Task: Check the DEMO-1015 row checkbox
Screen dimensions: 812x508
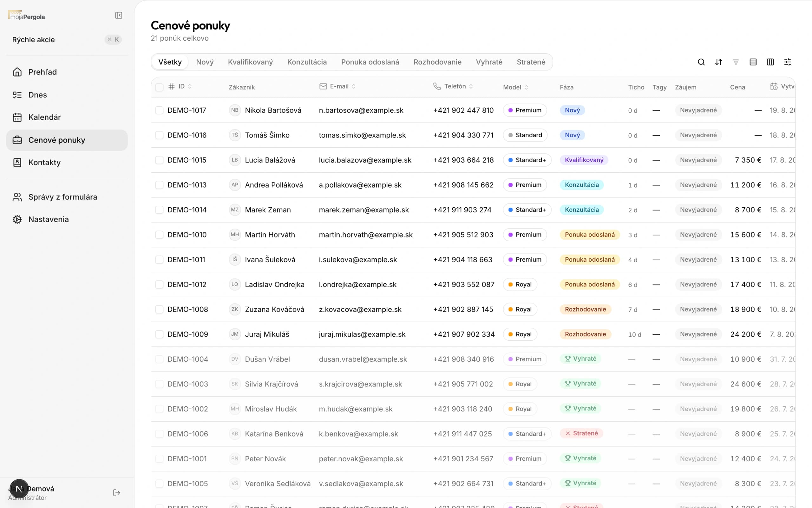Action: coord(159,160)
